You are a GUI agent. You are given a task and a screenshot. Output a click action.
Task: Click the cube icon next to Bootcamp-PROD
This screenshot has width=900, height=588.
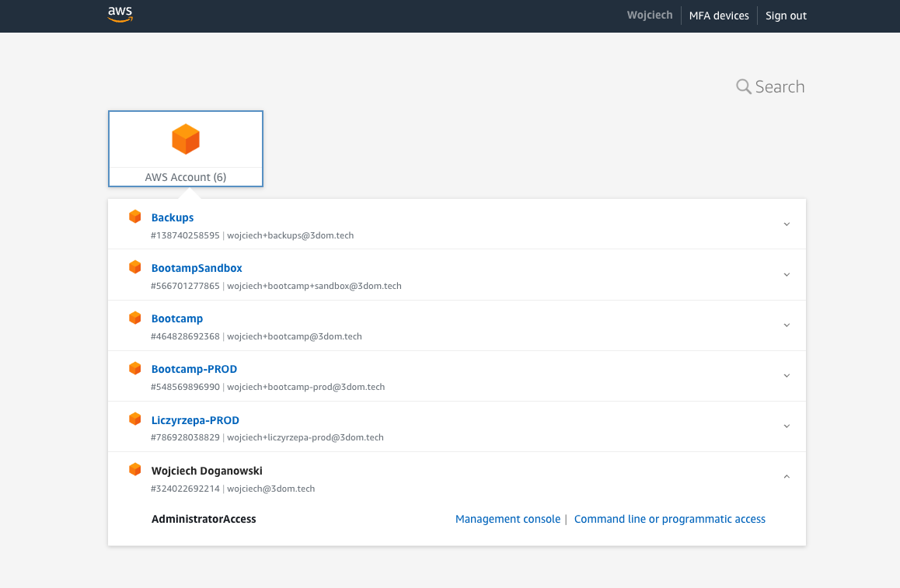135,367
